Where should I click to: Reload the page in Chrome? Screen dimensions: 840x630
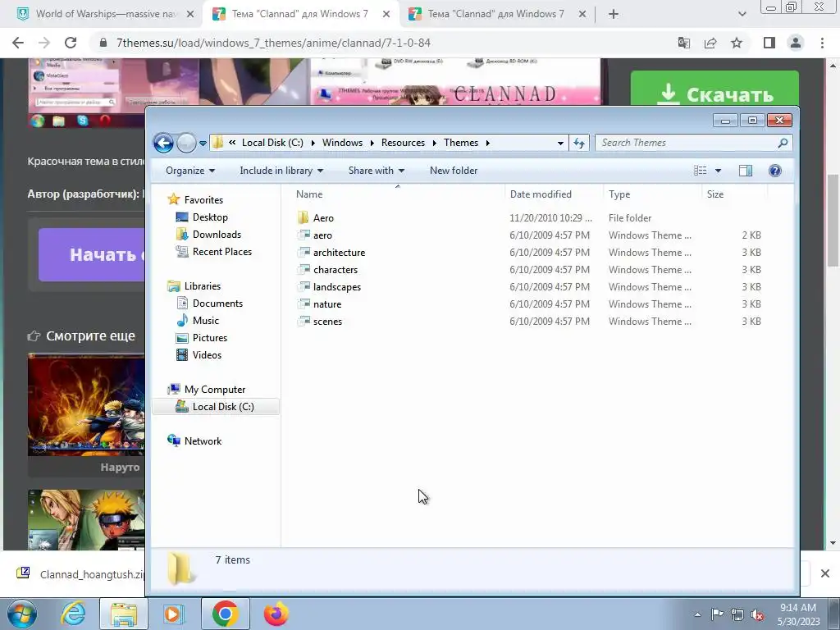click(71, 43)
